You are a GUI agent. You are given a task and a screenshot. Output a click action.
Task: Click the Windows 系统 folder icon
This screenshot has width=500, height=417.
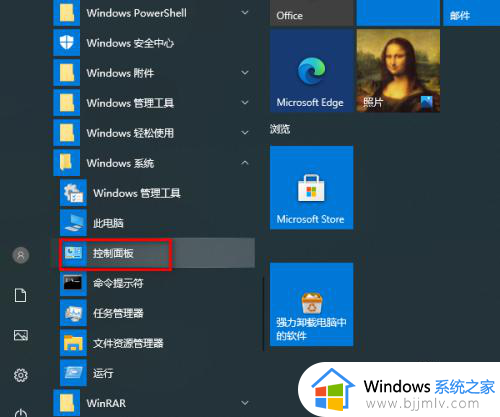tap(67, 163)
